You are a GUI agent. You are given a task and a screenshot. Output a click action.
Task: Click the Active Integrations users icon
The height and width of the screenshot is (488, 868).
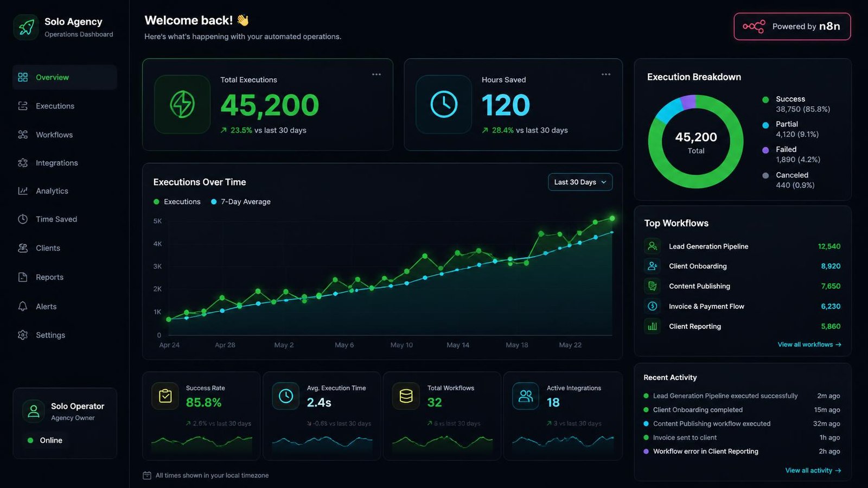[526, 396]
